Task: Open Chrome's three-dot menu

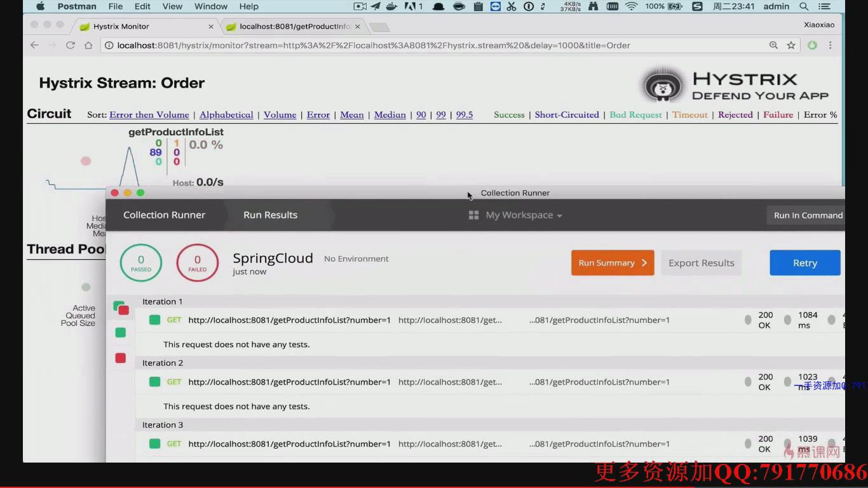Action: [830, 45]
